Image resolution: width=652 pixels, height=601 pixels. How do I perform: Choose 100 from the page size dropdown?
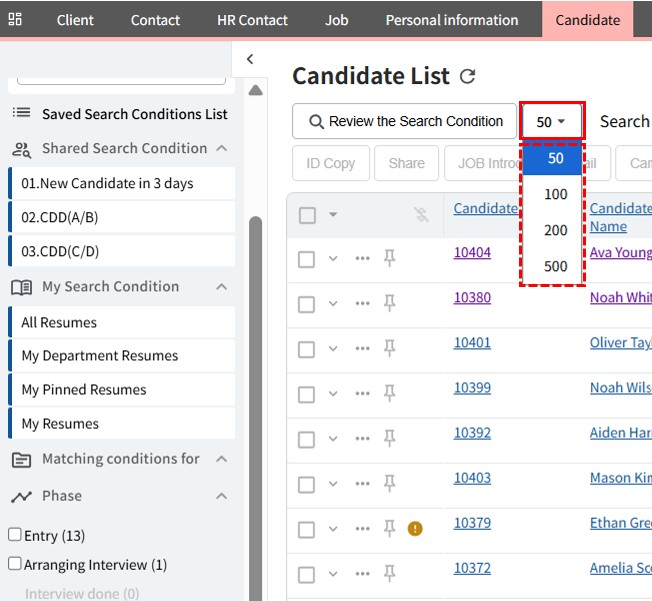coord(556,194)
